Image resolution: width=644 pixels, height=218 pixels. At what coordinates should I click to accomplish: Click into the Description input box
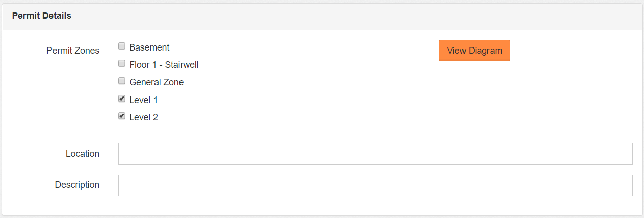point(375,185)
